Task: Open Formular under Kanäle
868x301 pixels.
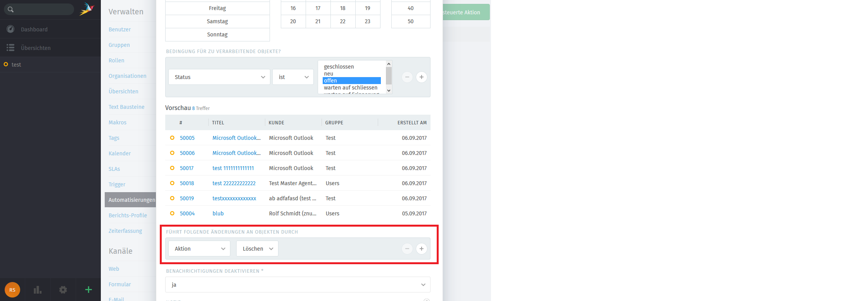Action: [x=119, y=284]
